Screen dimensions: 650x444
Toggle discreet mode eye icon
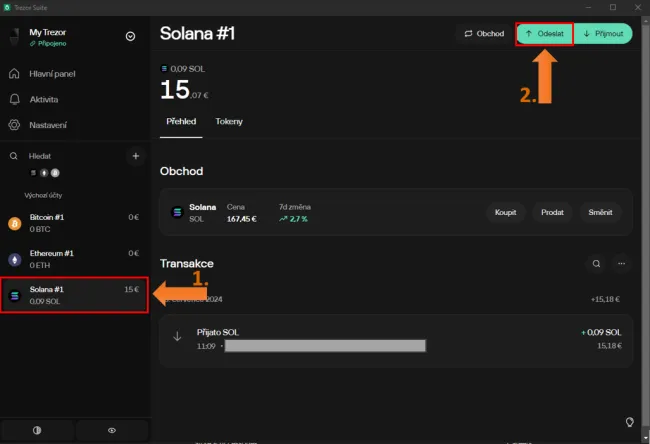point(112,430)
